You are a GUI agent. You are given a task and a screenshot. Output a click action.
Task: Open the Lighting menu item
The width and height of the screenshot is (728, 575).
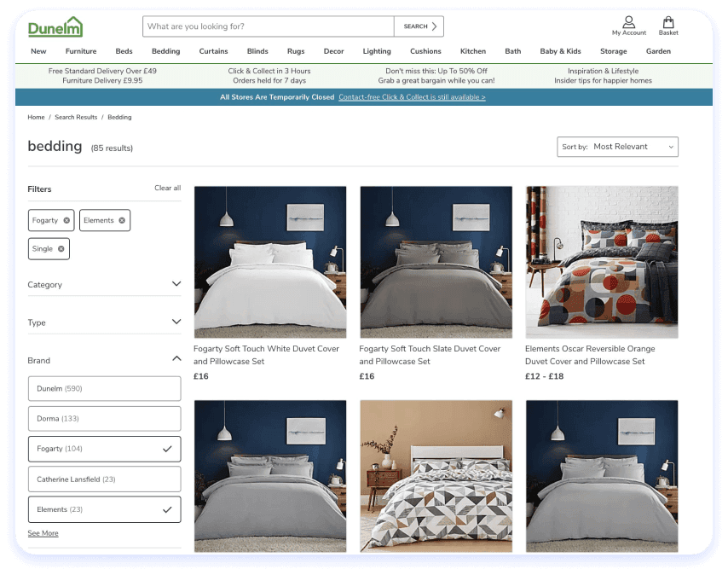tap(377, 51)
